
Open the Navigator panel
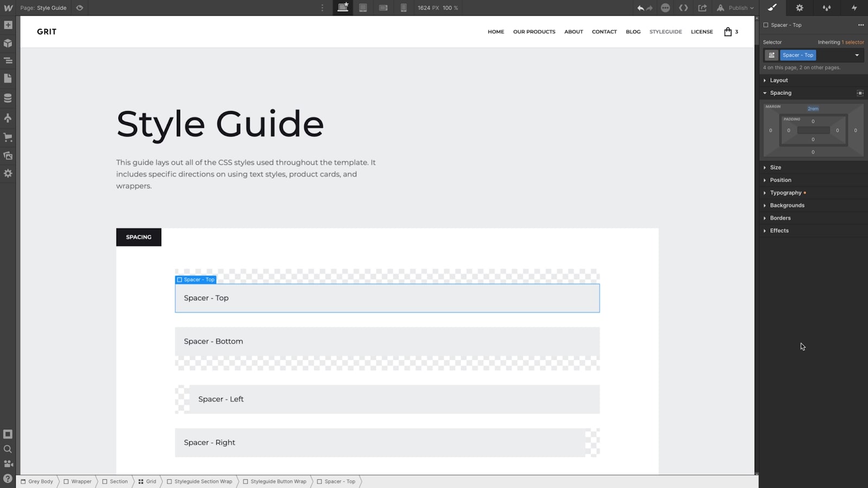(x=8, y=61)
